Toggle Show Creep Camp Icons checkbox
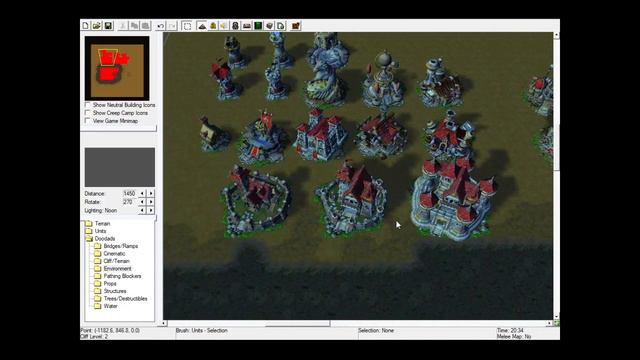This screenshot has width=640, height=360. 87,113
